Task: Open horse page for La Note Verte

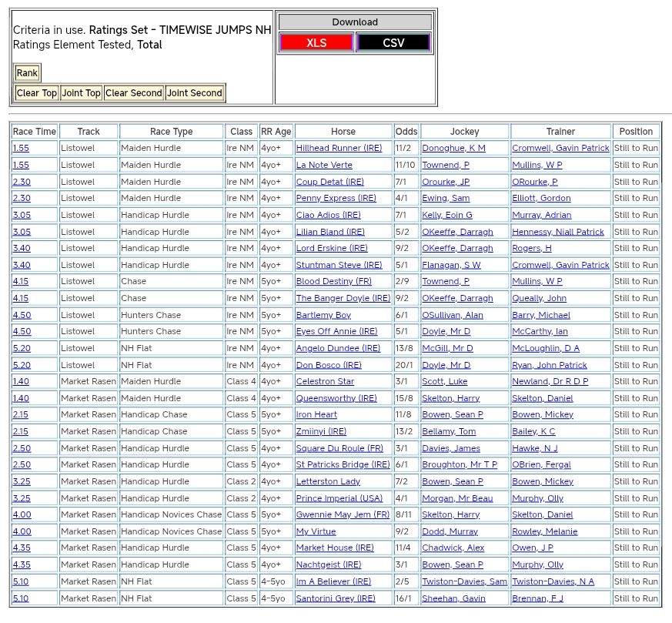Action: click(324, 165)
